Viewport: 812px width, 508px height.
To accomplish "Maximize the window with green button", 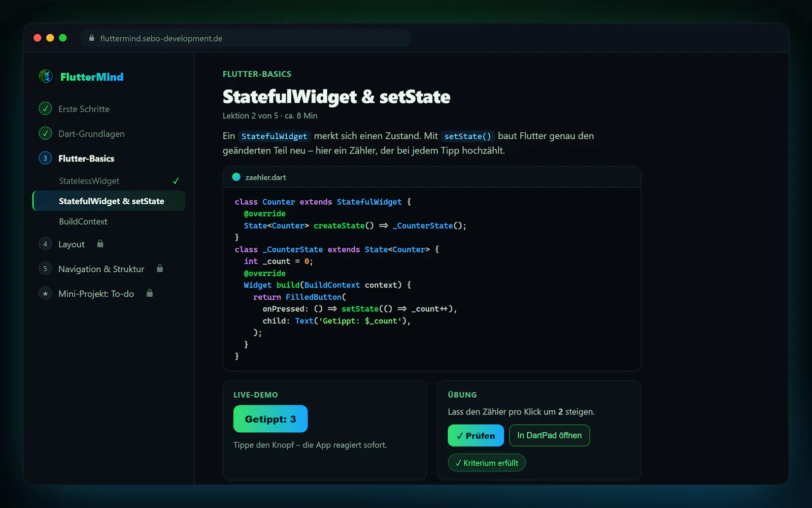I will click(x=63, y=38).
